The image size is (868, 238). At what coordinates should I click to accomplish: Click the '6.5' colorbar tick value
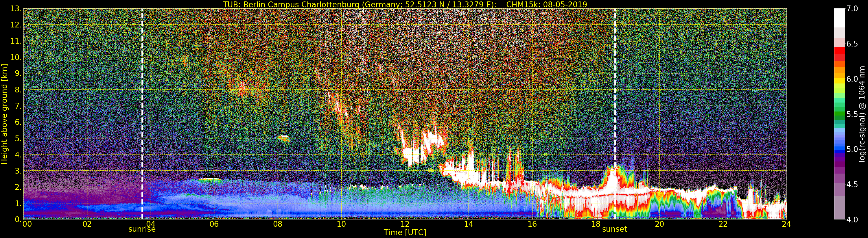[852, 44]
